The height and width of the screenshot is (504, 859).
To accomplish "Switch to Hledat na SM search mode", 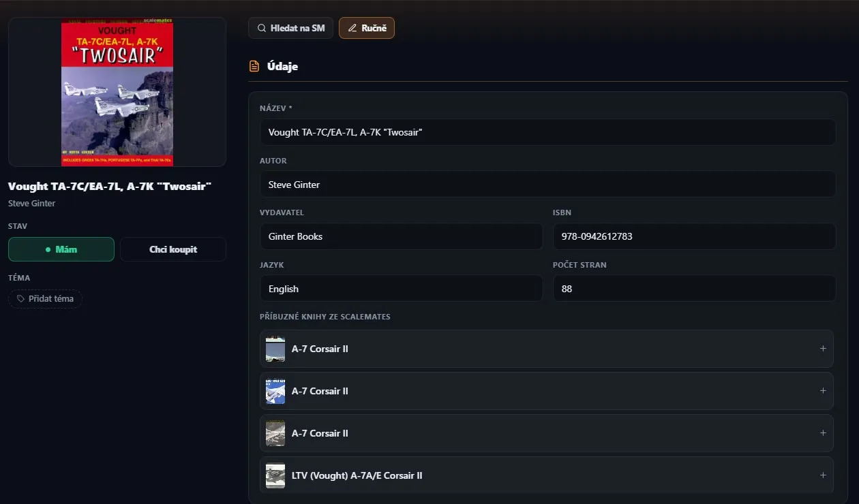I will pos(290,28).
